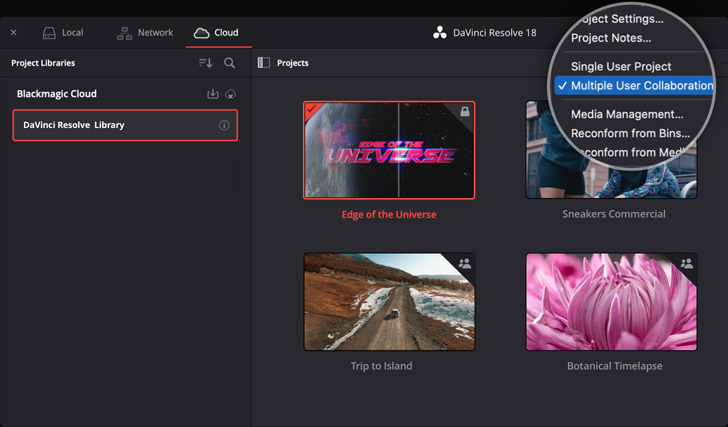Click the search project libraries icon

tap(230, 63)
